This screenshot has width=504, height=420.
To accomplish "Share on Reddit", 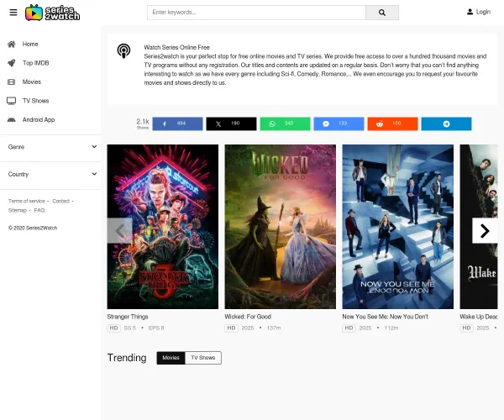I will 392,123.
